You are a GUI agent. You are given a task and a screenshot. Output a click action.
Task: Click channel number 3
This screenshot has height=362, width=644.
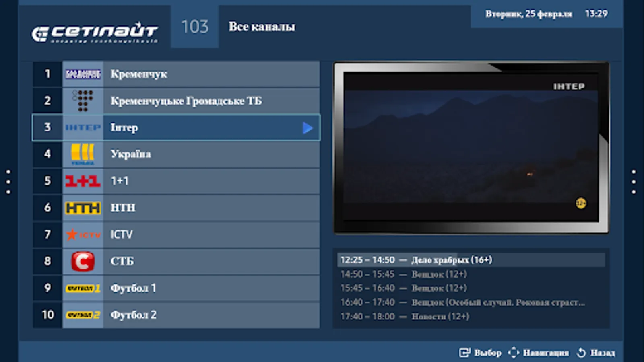47,128
